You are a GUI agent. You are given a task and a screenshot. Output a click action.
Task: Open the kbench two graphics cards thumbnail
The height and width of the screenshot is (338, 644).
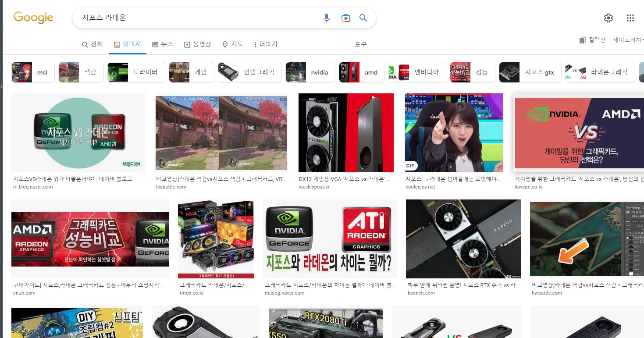(x=463, y=239)
